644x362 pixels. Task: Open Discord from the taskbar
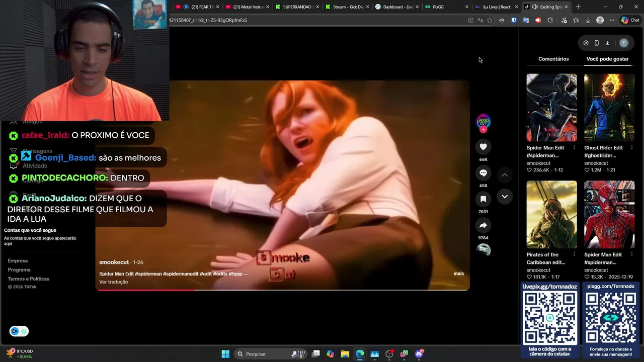click(419, 354)
